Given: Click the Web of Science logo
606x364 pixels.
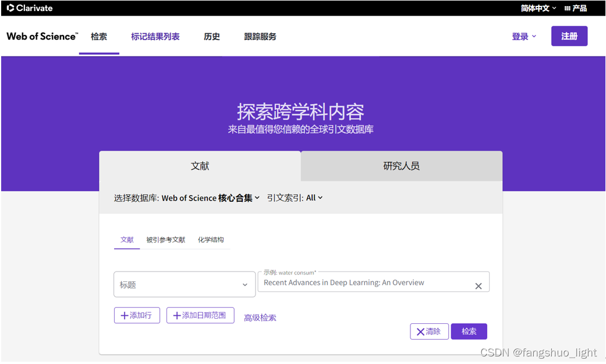Looking at the screenshot, I should pyautogui.click(x=42, y=36).
